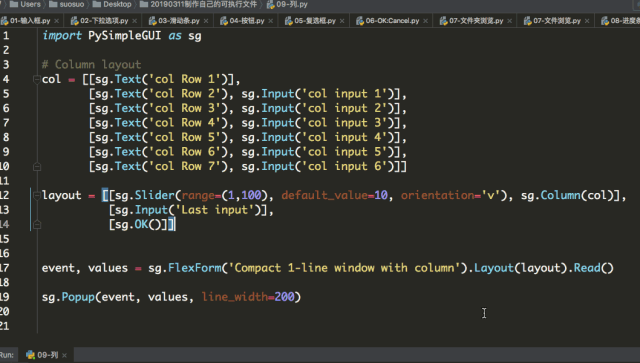Screen dimensions: 640x363
Task: Place cursor on 'import PySimpleGUI' text
Action: (x=102, y=36)
